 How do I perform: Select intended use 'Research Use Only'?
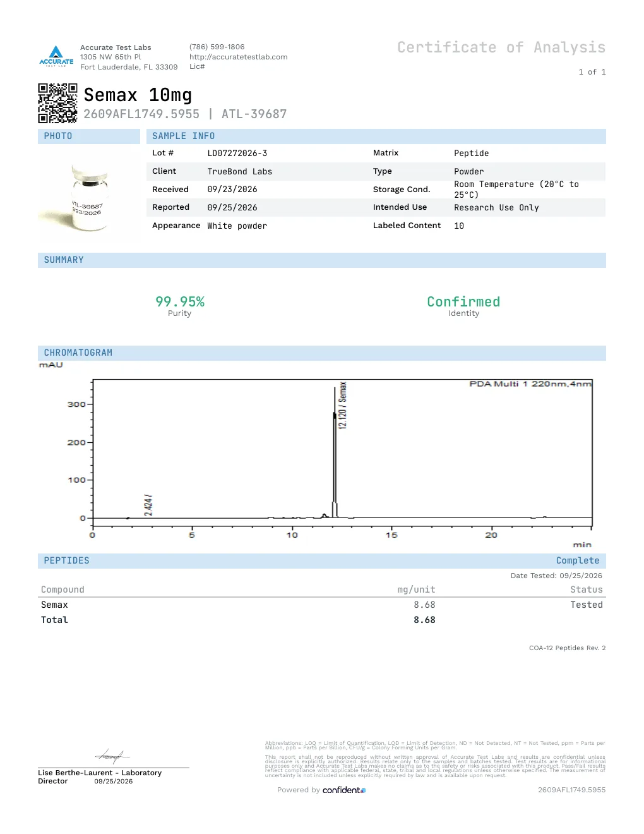click(x=496, y=208)
